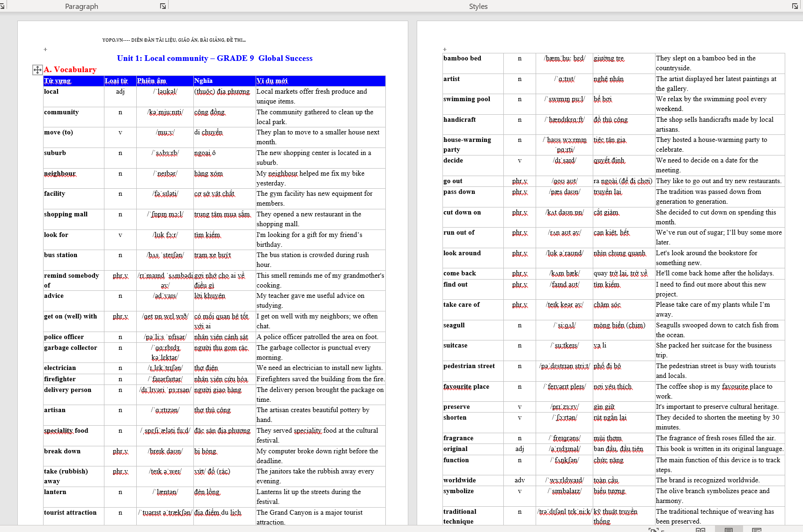Click the bold 'swimming pool' vocabulary cell

[467, 99]
